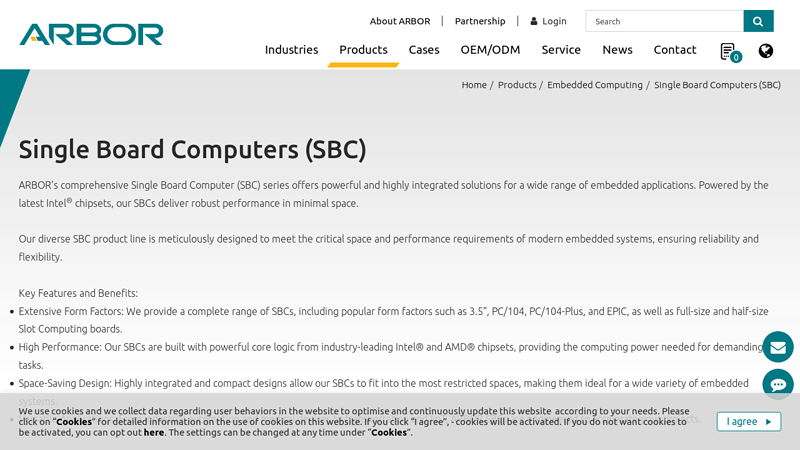Open the first bold Cookies link in the banner
The height and width of the screenshot is (450, 800).
74,422
